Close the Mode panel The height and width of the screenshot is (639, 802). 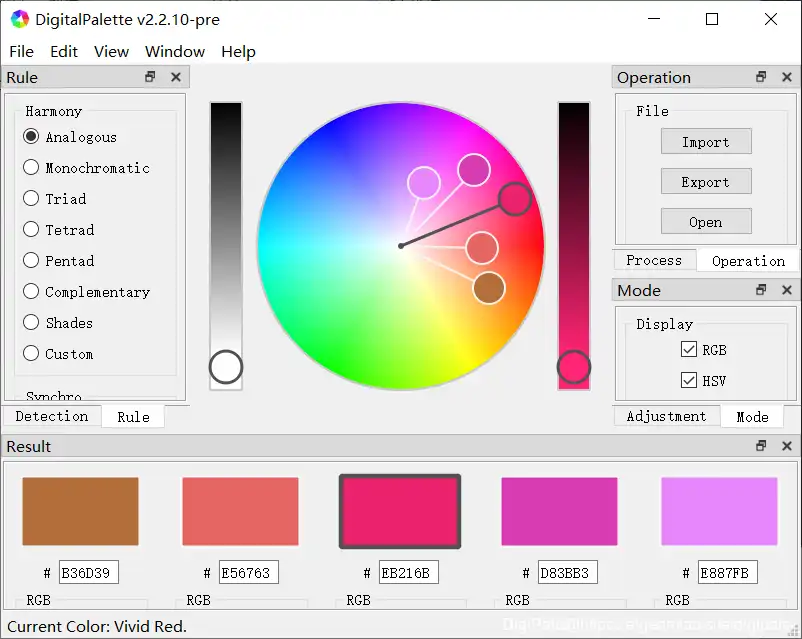[786, 290]
